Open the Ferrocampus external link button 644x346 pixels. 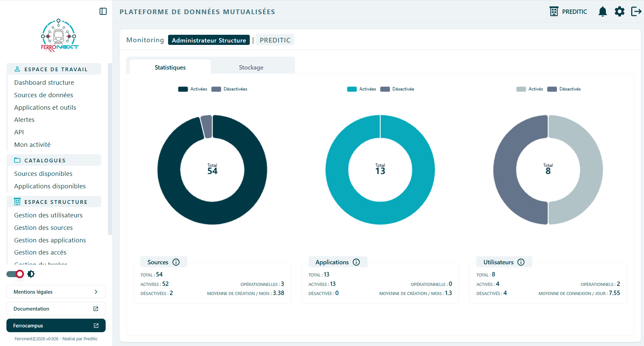56,326
